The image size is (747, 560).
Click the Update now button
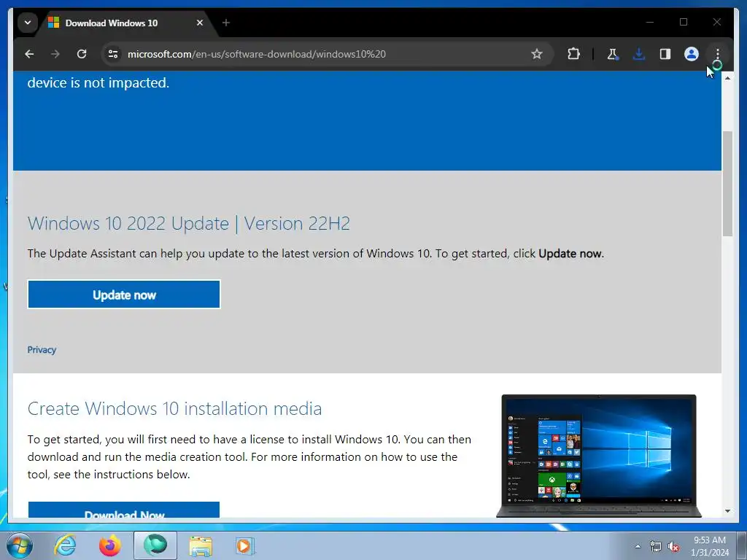pyautogui.click(x=124, y=295)
